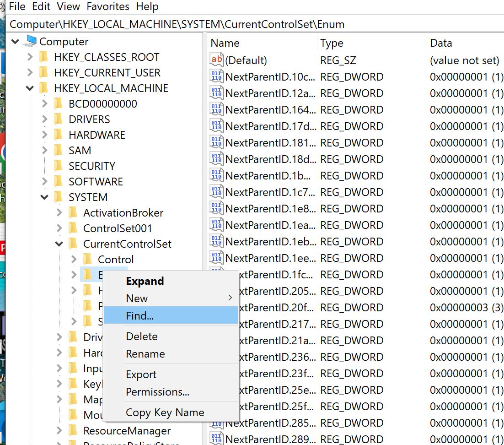The width and height of the screenshot is (504, 445).
Task: Click the SOFTWARE folder icon
Action: tap(59, 182)
